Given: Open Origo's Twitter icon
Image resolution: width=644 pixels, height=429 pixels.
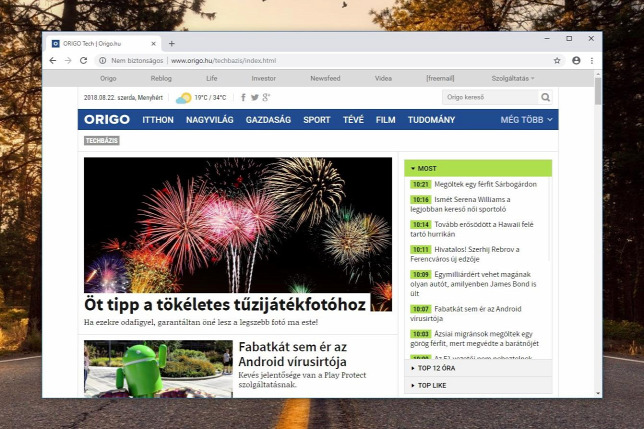Looking at the screenshot, I should click(255, 97).
